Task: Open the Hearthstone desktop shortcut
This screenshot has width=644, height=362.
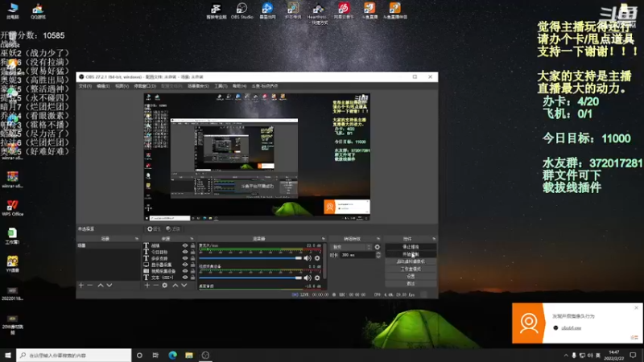Action: pos(318,13)
